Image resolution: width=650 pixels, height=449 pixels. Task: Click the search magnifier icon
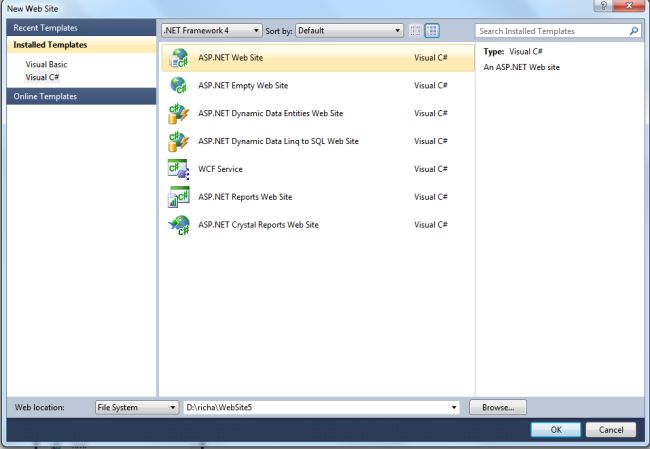[x=633, y=31]
